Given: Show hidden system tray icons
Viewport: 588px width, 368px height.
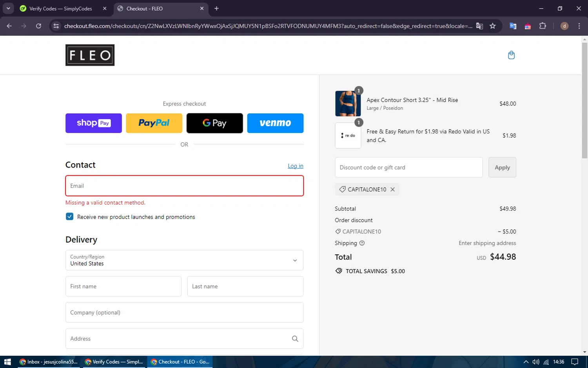Looking at the screenshot, I should pos(526,362).
